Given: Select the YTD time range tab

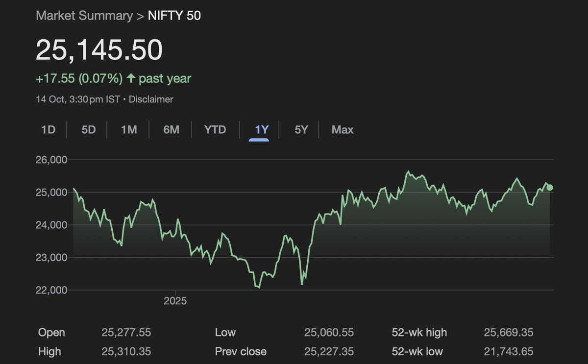Looking at the screenshot, I should pos(215,130).
